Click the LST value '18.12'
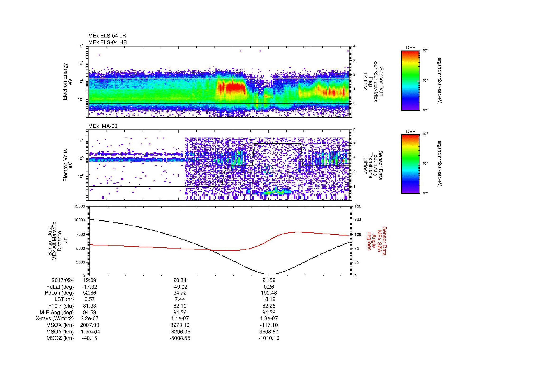This screenshot has width=555, height=392. coord(269,300)
